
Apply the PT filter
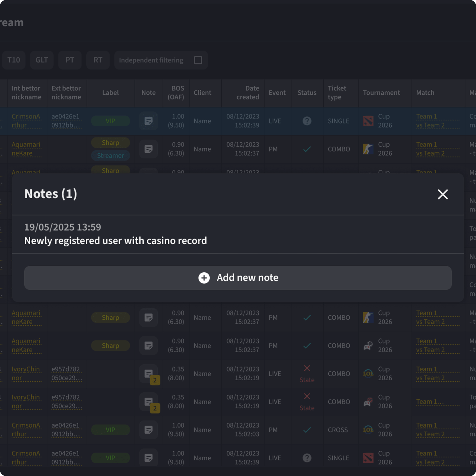pyautogui.click(x=70, y=60)
